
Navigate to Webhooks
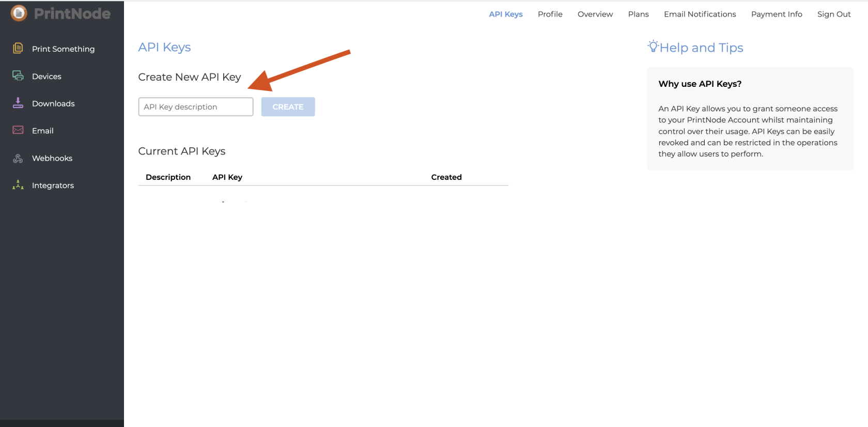pyautogui.click(x=52, y=158)
